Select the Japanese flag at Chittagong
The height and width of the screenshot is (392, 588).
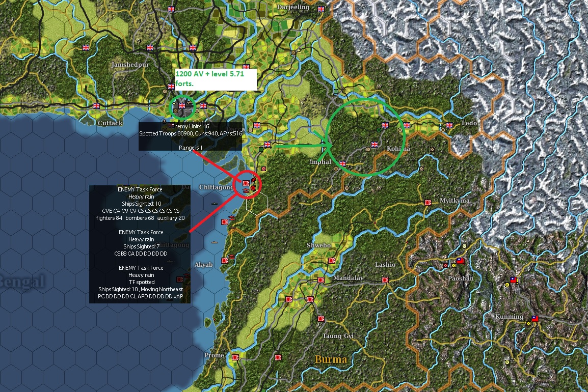[246, 183]
